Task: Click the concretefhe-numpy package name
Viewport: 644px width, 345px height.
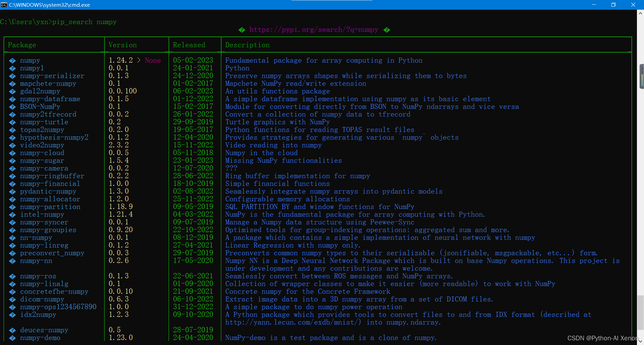Action: pos(54,291)
